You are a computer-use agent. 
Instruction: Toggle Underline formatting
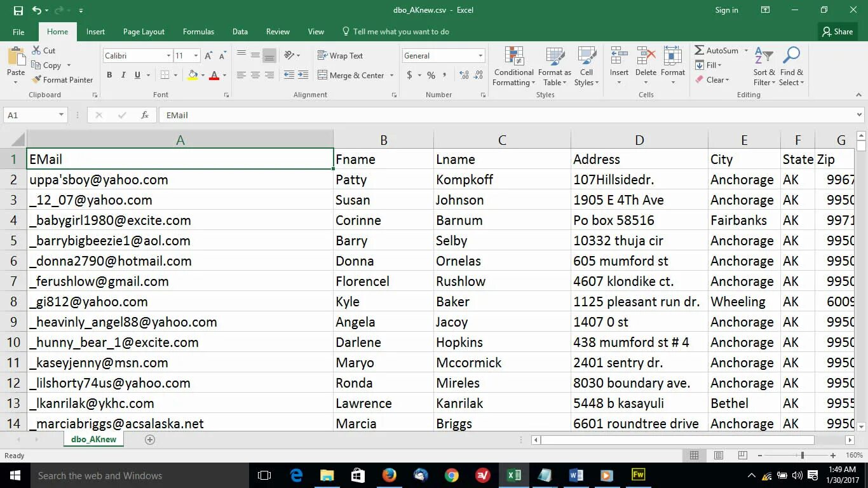(137, 75)
